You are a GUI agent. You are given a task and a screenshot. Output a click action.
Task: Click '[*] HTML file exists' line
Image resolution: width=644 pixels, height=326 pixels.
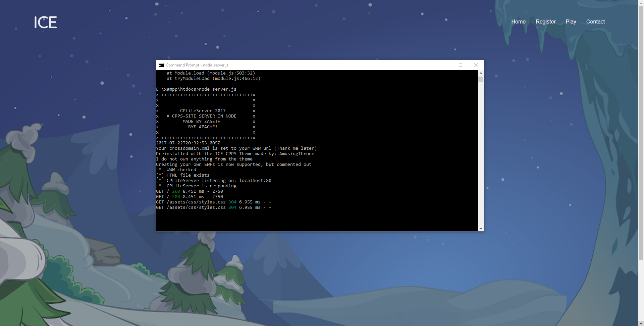(183, 175)
